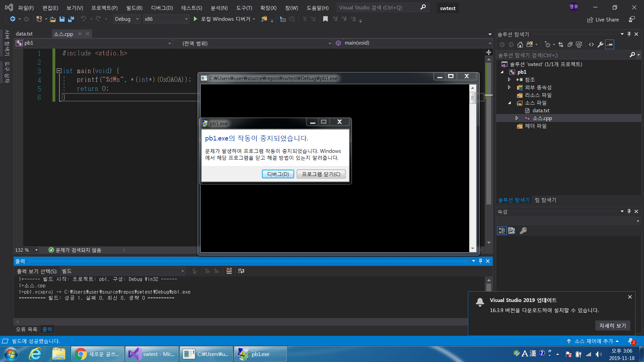The height and width of the screenshot is (362, 644).
Task: Click the Solution Explorer wrench properties icon
Action: [x=600, y=45]
